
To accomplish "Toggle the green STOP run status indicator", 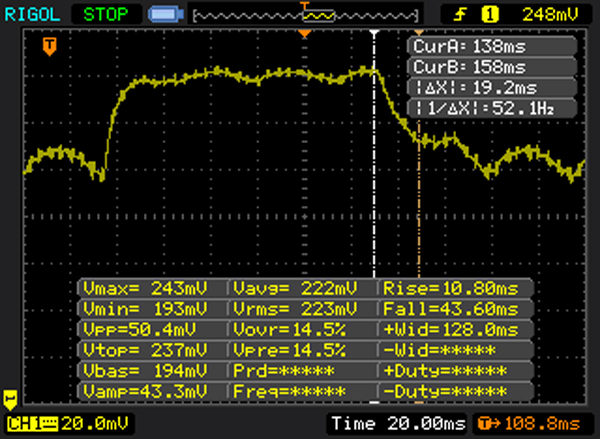I will (107, 14).
